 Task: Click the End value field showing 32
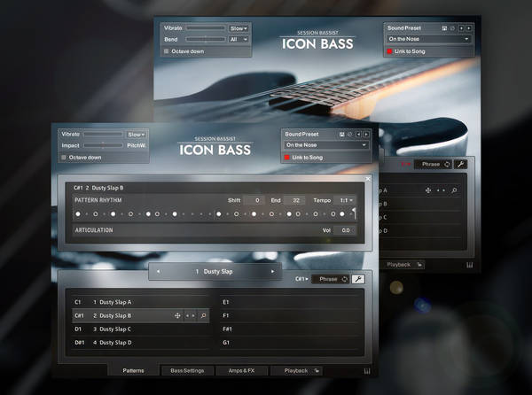point(294,200)
